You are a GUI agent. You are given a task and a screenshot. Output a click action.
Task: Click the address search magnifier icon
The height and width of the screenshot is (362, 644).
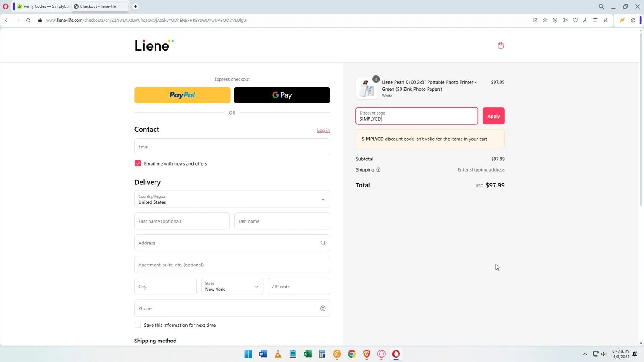tap(323, 243)
